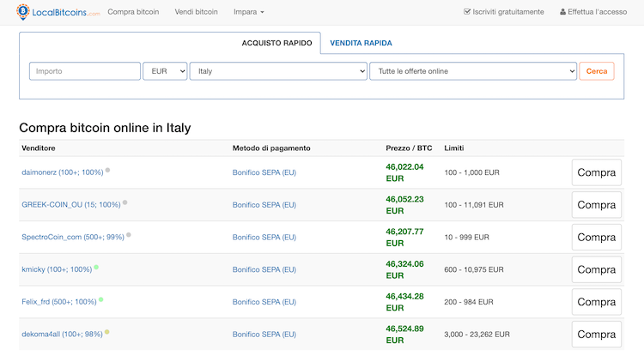The image size is (644, 356).
Task: Switch to the VENDITA RAPIDA tab
Action: 361,43
